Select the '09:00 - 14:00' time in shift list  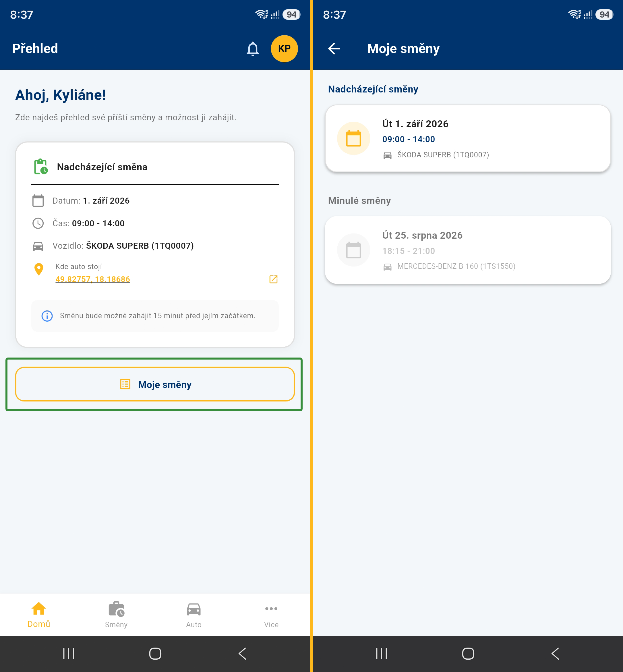coord(409,139)
